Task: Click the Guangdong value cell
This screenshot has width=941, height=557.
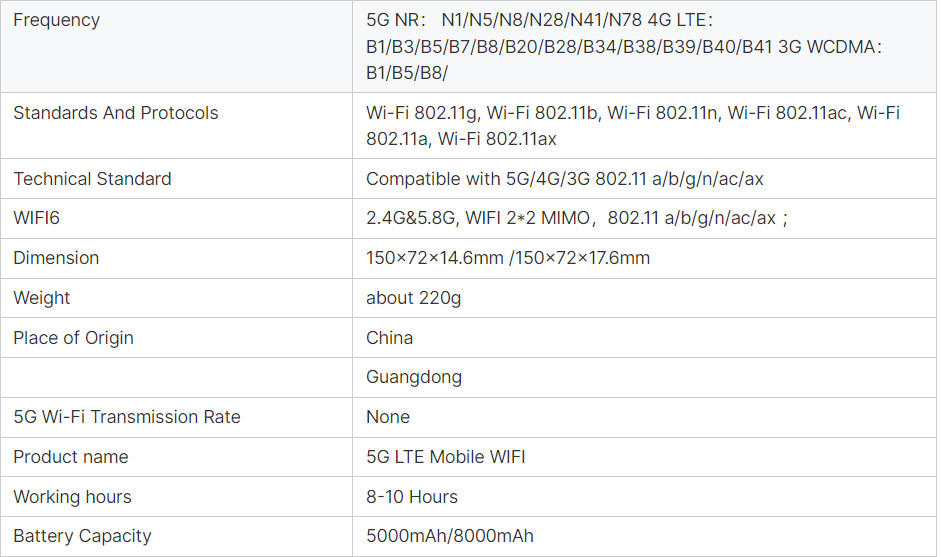Action: click(413, 377)
